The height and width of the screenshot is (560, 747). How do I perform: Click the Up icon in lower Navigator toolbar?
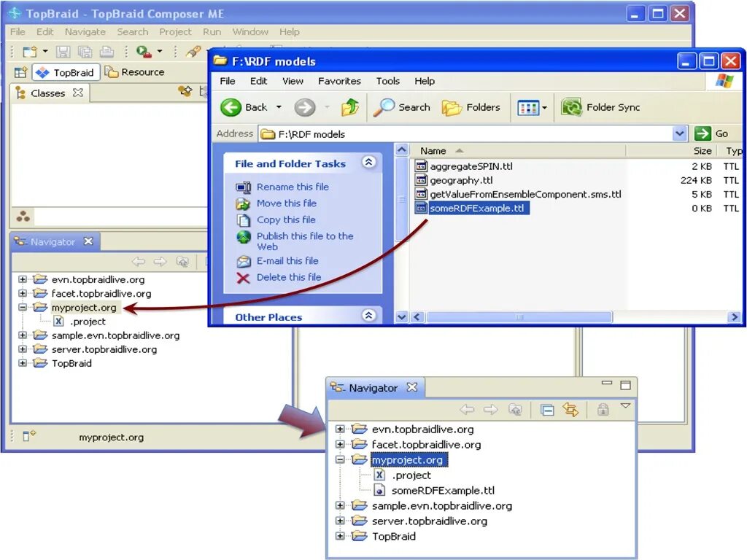click(515, 410)
